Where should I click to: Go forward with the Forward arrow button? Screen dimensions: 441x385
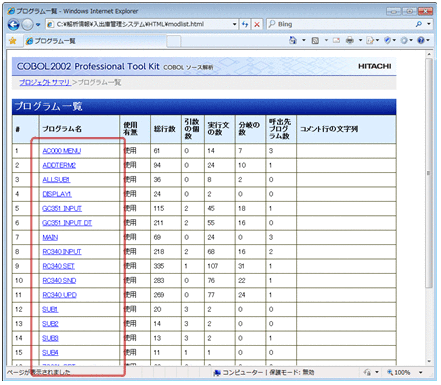coord(27,24)
